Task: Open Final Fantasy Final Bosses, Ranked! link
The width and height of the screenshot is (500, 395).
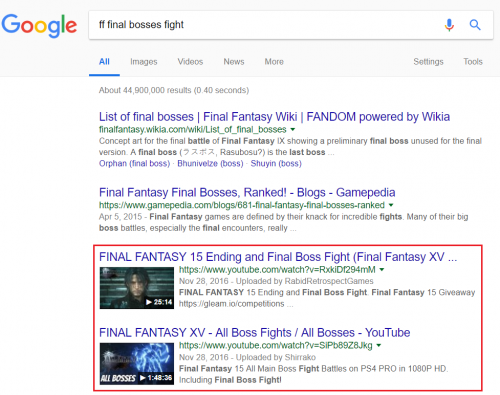Action: click(x=247, y=192)
